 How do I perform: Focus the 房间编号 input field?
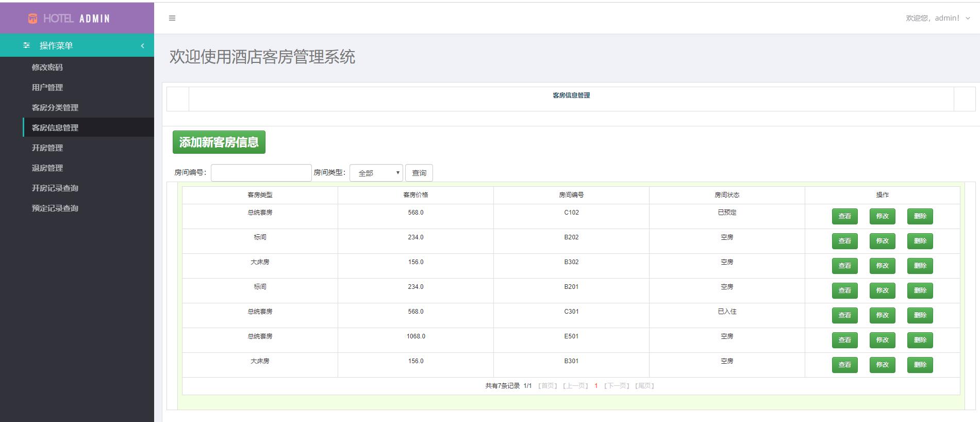[261, 173]
